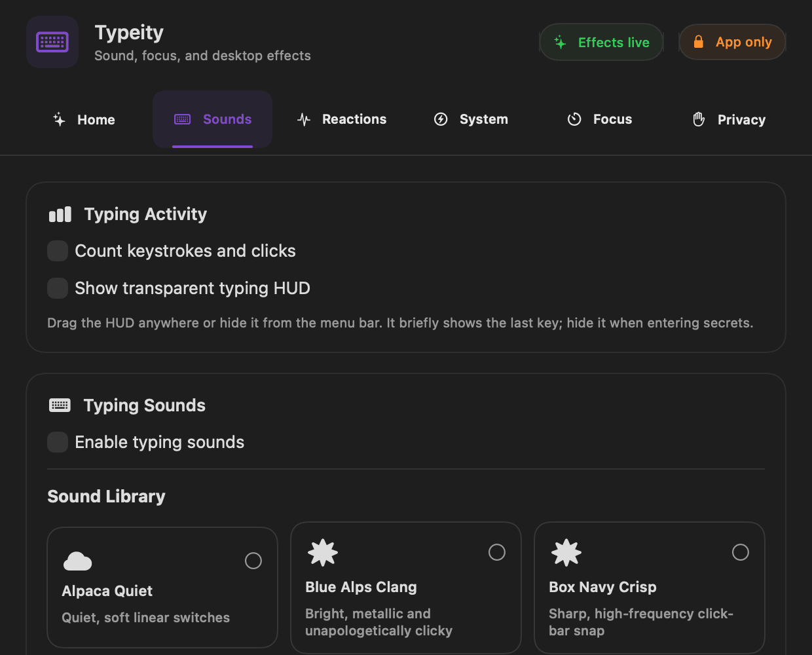812x655 pixels.
Task: Click the Typing Activity bar chart icon
Action: click(x=60, y=214)
